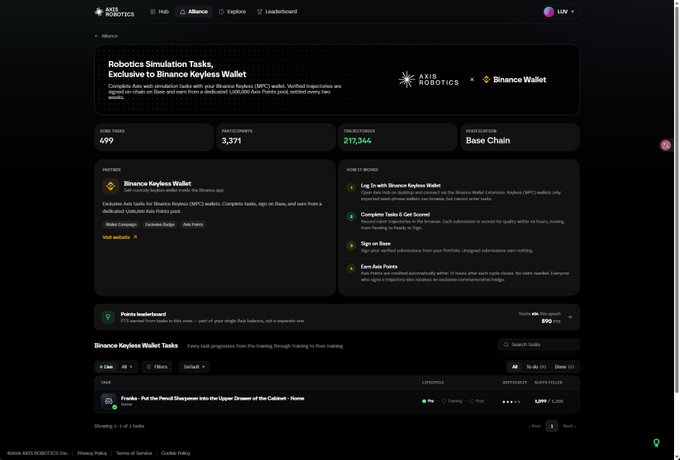
Task: Open the Cookie Policy footer link
Action: click(x=176, y=453)
